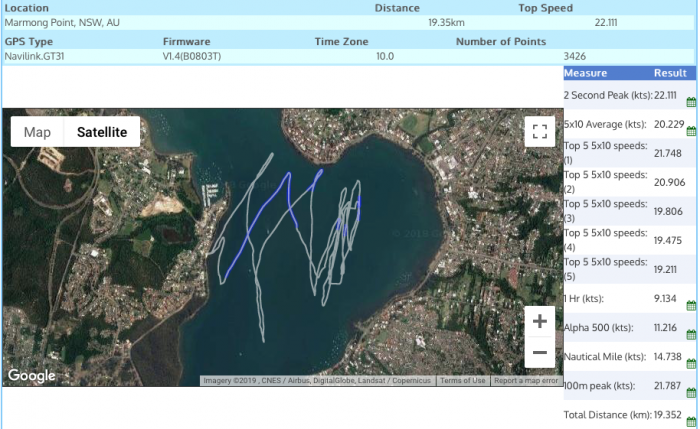This screenshot has width=700, height=429.
Task: Open Terms of Use link
Action: point(463,381)
